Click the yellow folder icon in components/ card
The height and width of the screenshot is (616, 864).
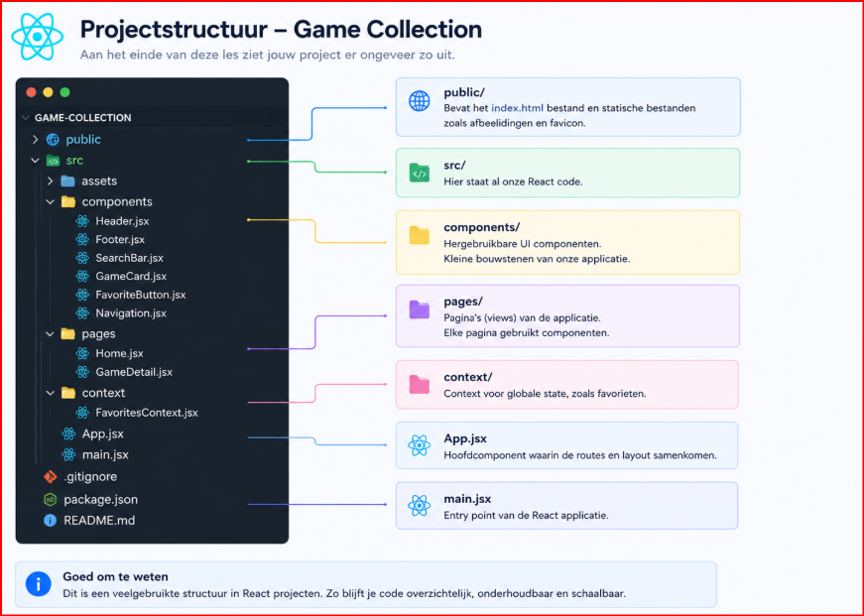tap(420, 235)
